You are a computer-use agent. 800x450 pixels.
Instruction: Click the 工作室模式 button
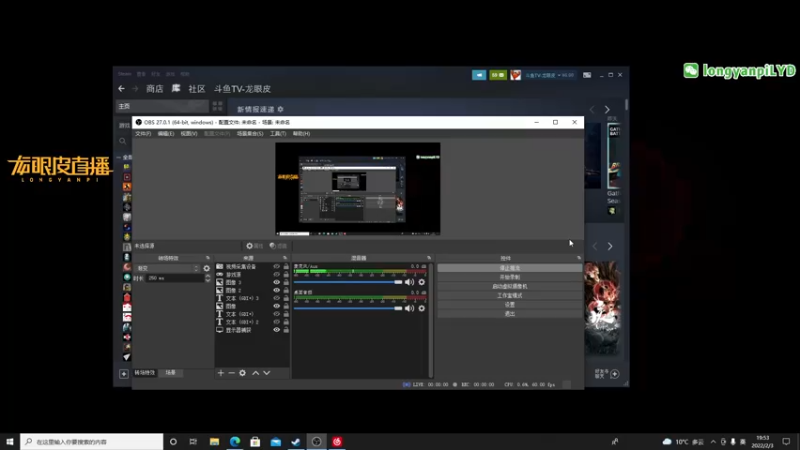[x=509, y=295]
